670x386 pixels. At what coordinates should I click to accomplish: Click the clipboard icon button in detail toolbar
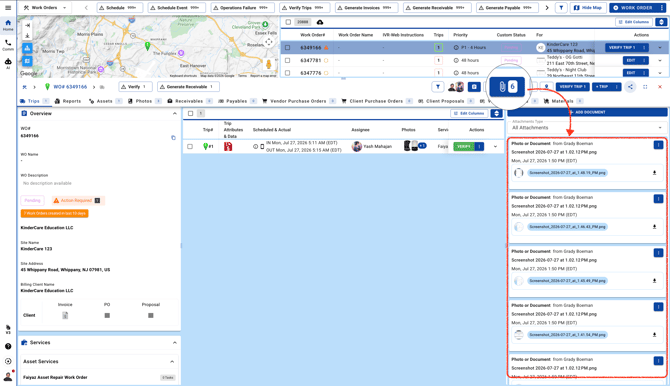pyautogui.click(x=474, y=87)
